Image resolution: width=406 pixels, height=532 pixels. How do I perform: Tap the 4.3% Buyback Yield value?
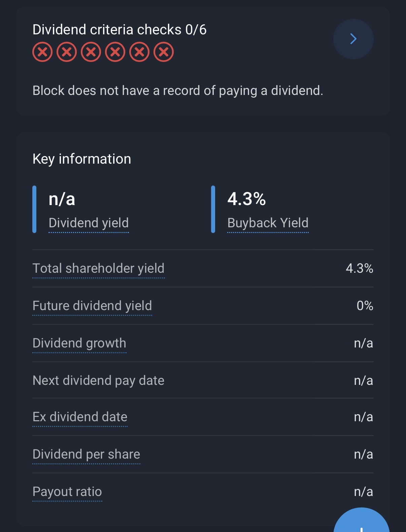coord(246,199)
